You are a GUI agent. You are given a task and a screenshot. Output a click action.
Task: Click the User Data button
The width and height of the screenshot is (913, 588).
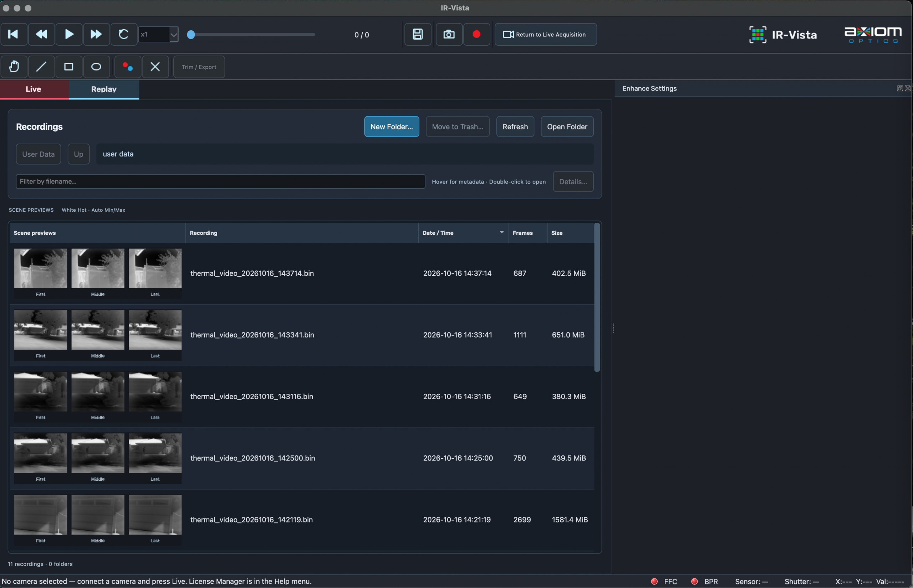(x=38, y=154)
